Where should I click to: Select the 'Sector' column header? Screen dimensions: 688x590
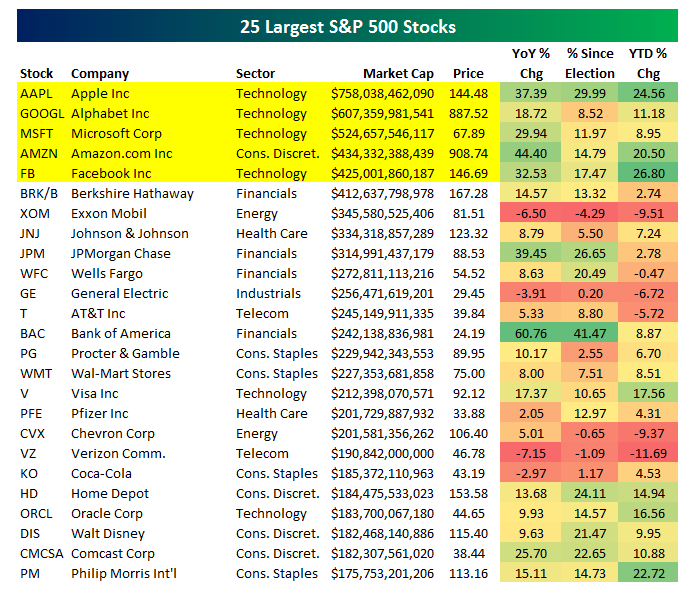pyautogui.click(x=255, y=73)
